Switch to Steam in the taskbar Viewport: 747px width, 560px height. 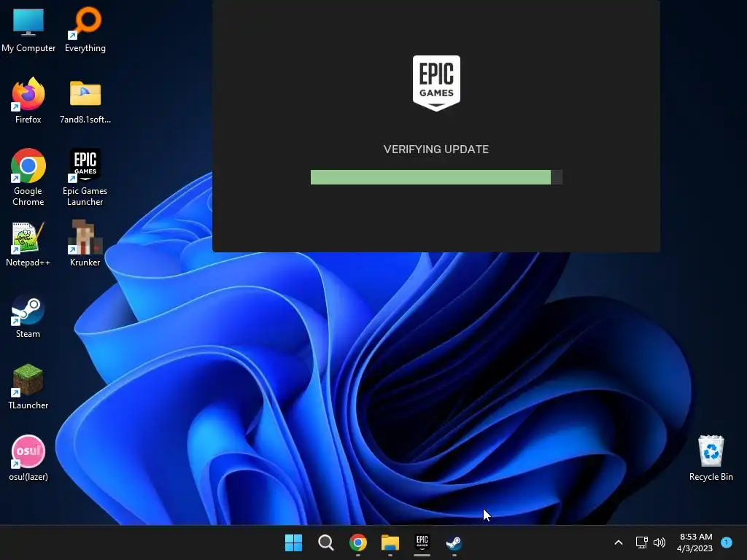[454, 542]
